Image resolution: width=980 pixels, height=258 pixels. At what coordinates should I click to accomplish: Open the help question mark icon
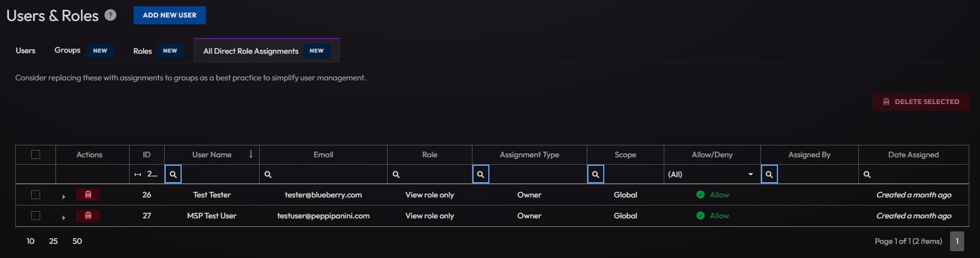111,15
